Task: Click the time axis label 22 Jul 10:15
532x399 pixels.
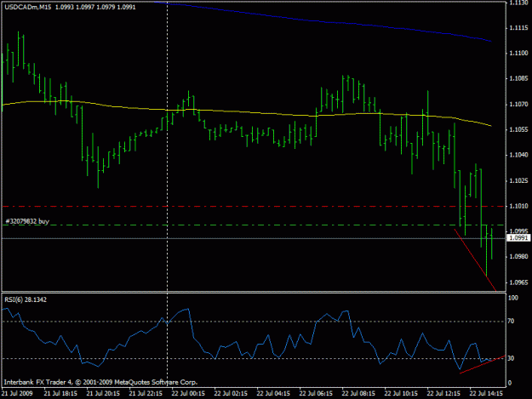Action: click(401, 393)
